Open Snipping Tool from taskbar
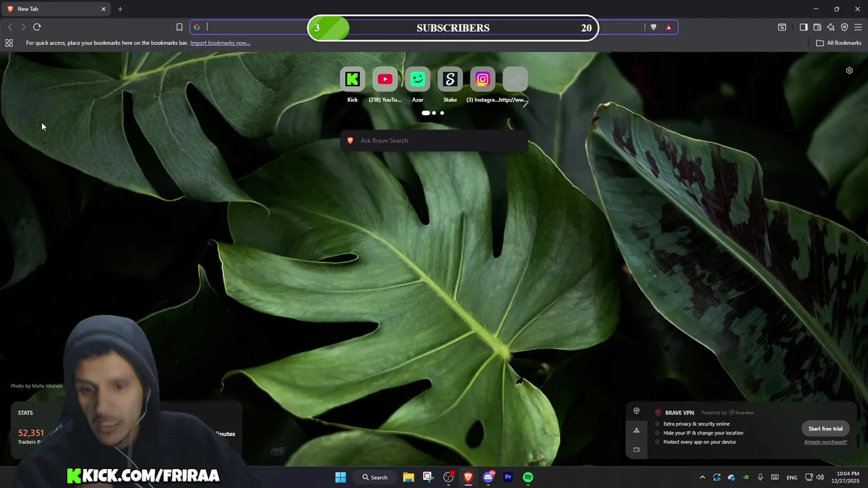The width and height of the screenshot is (868, 488). click(x=428, y=477)
